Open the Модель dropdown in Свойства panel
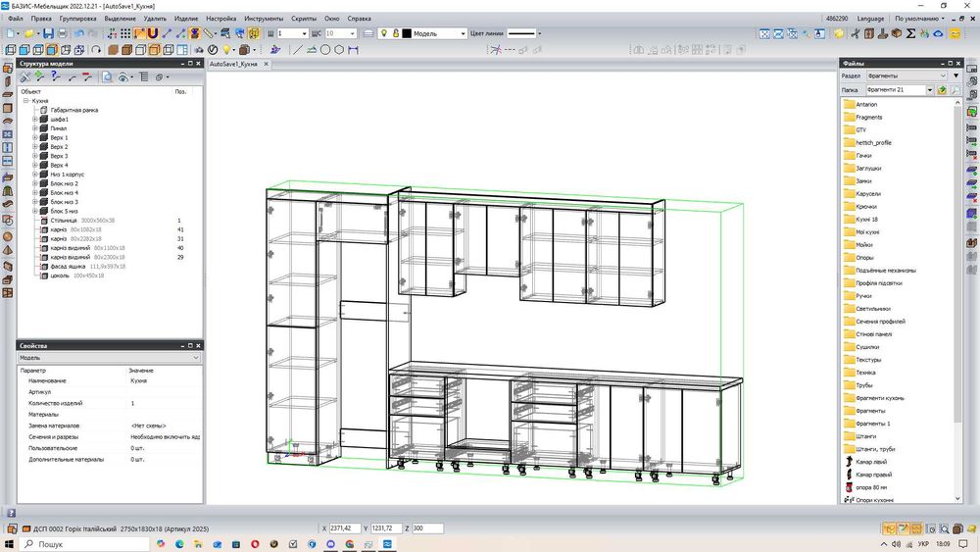This screenshot has height=552, width=980. (109, 358)
